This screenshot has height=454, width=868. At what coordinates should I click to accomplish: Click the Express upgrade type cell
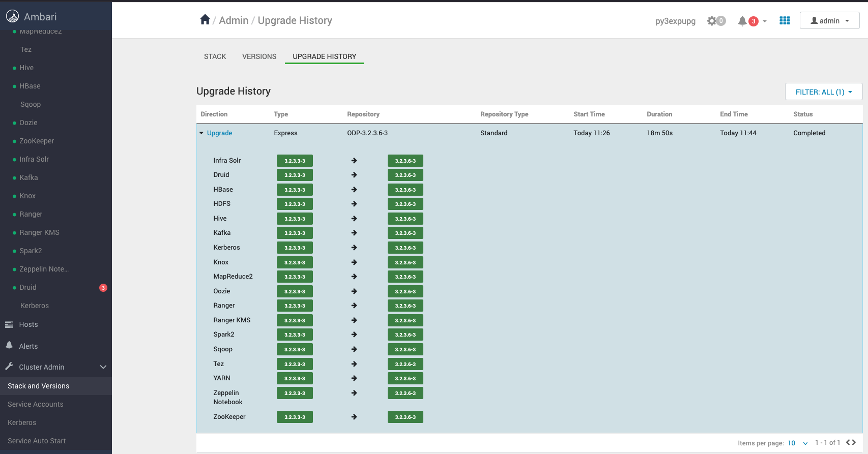click(x=286, y=133)
